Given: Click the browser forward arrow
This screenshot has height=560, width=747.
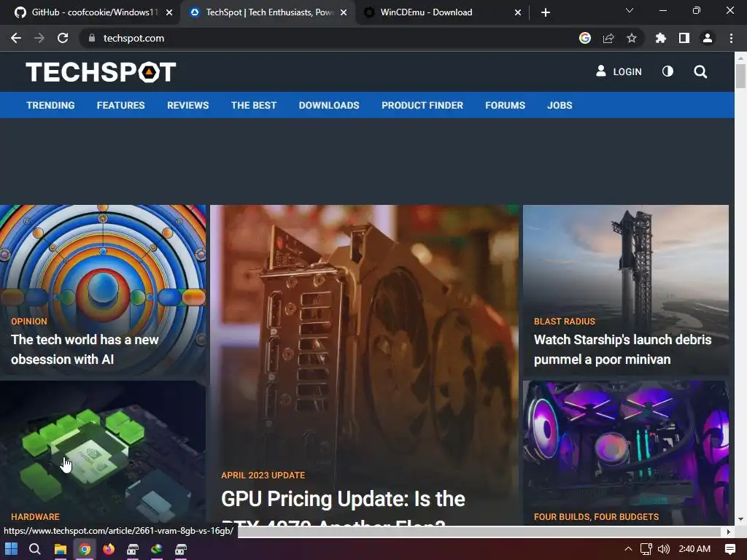Looking at the screenshot, I should (x=39, y=38).
